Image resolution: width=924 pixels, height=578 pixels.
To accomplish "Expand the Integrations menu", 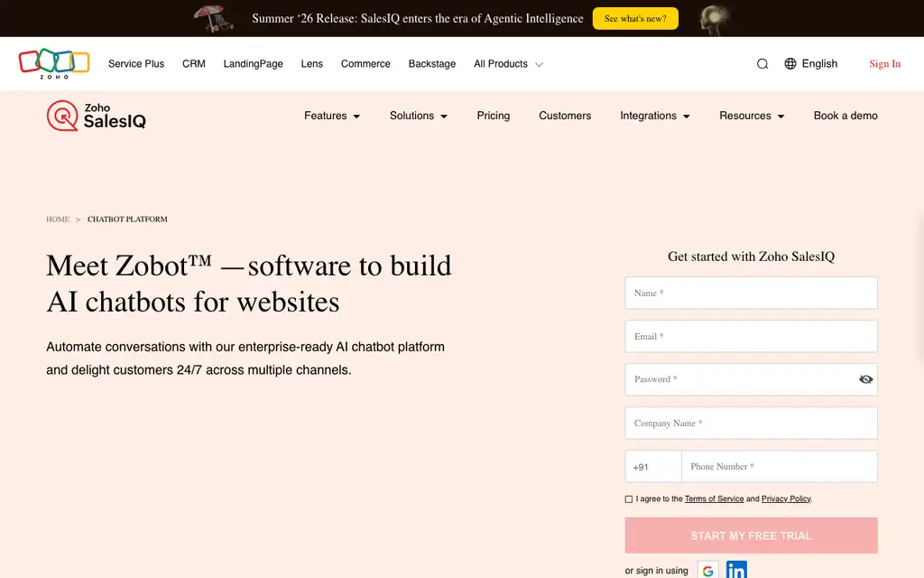I will tap(655, 116).
